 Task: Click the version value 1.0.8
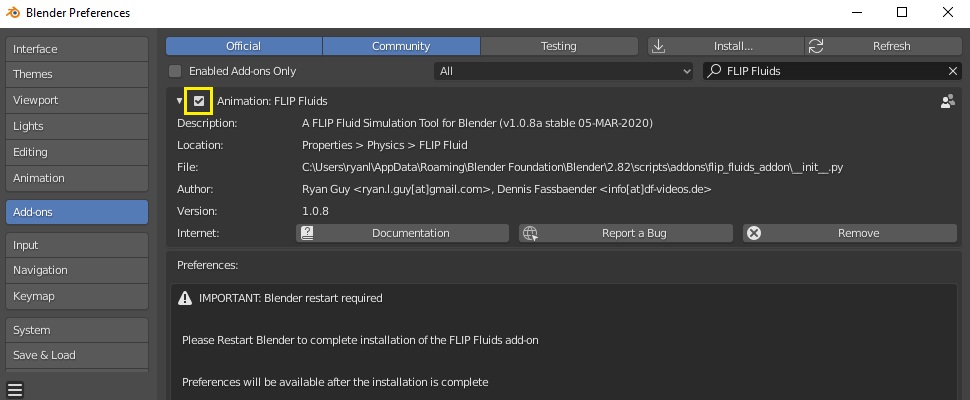(315, 211)
